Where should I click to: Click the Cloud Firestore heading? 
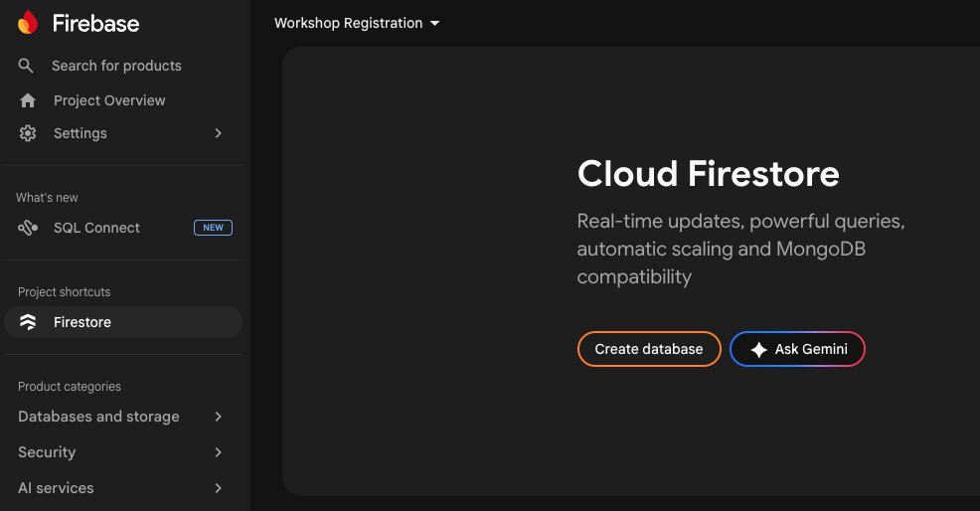click(708, 173)
